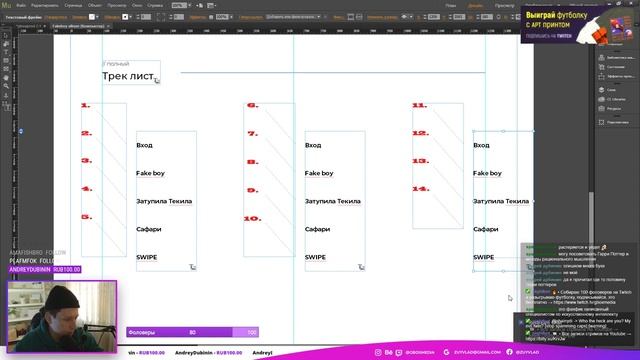This screenshot has height=360, width=640.
Task: Select the Zoom magnifier tool
Action: click(x=6, y=86)
